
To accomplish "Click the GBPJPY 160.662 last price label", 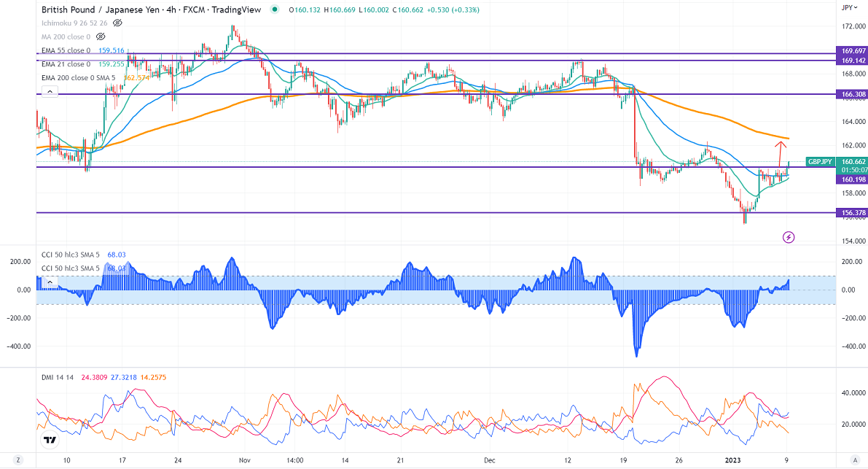I will (x=837, y=162).
